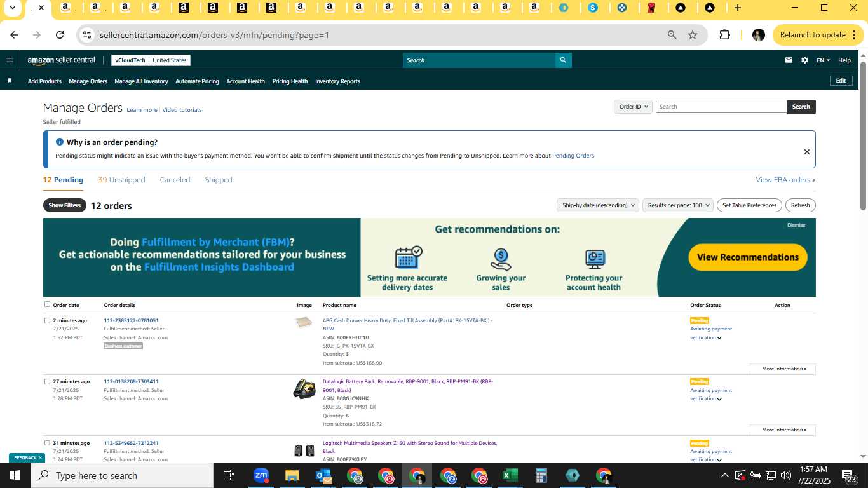The image size is (868, 488).
Task: Close the Feedback widget
Action: coord(40,457)
